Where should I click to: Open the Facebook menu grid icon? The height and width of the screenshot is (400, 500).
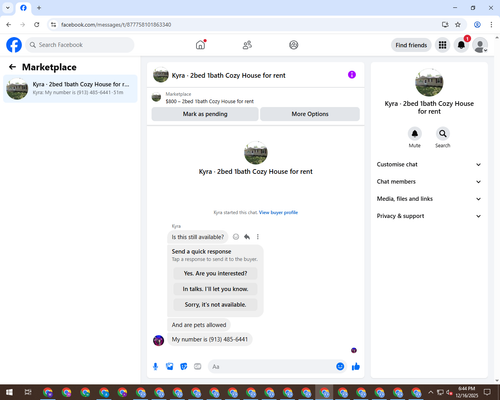pos(442,45)
